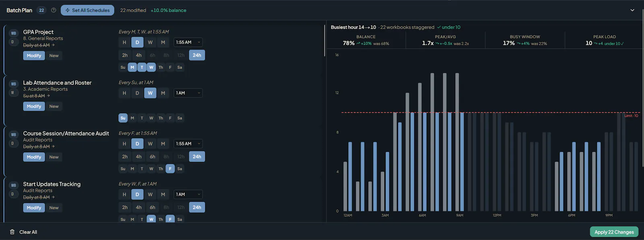Image resolution: width=644 pixels, height=240 pixels.
Task: Click Apply 22 Changes
Action: [614, 232]
